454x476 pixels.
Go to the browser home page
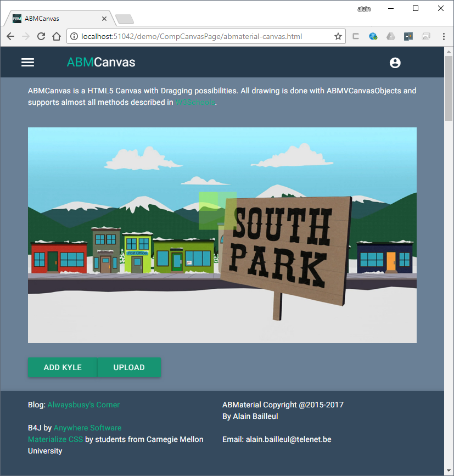[57, 36]
